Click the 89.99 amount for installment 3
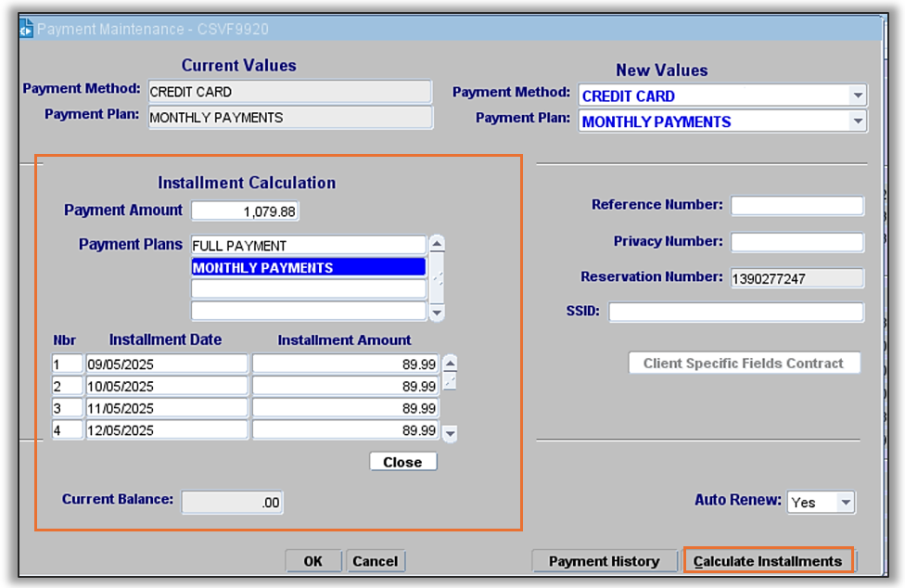This screenshot has width=905, height=588. point(345,408)
